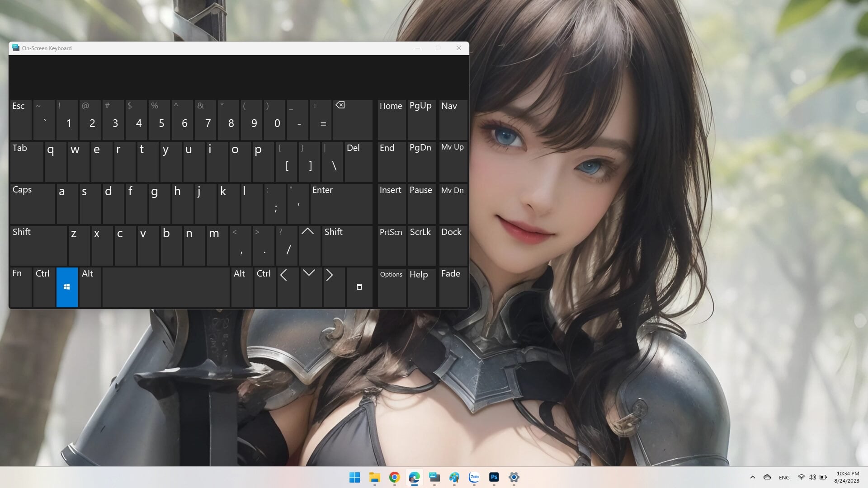Toggle the Fn key
Image resolution: width=868 pixels, height=488 pixels.
coord(21,287)
